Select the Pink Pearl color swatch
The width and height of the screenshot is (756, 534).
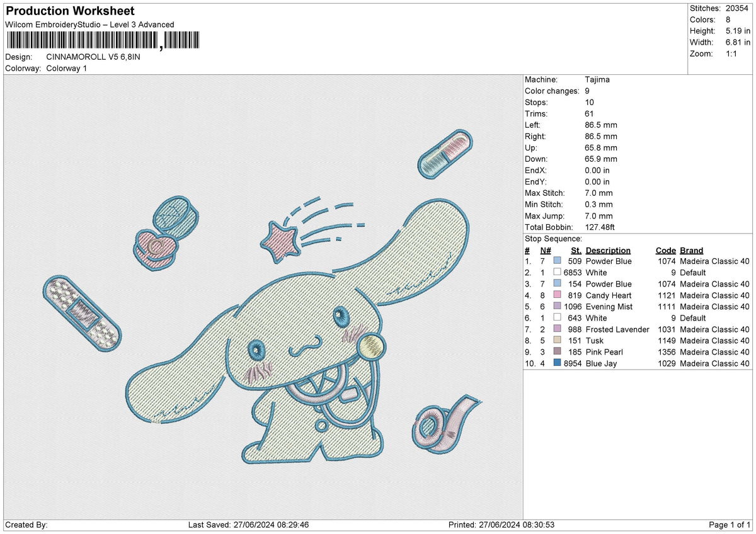557,351
